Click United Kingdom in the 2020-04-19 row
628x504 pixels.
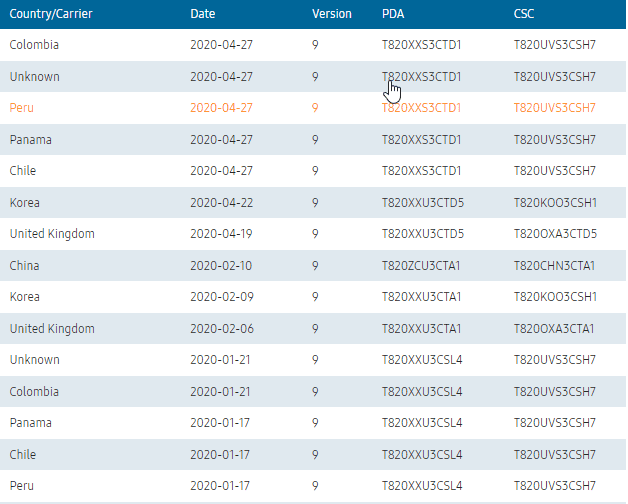click(52, 234)
